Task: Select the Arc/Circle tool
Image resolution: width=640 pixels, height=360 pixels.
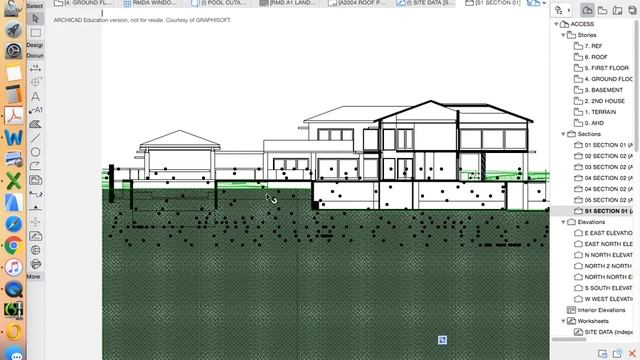Action: tap(36, 152)
